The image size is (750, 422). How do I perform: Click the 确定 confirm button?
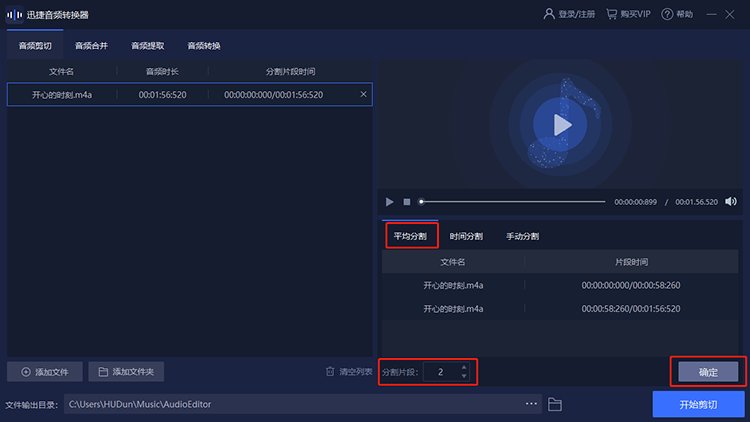click(708, 372)
